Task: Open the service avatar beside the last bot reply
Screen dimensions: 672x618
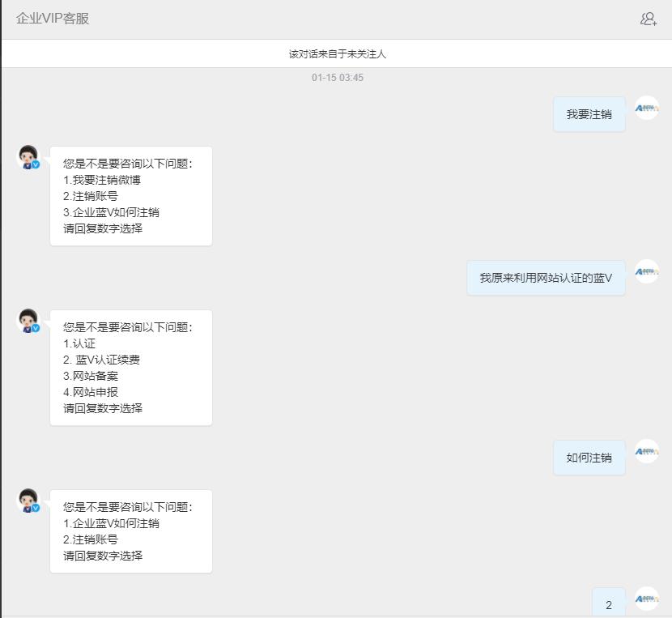Action: point(30,500)
